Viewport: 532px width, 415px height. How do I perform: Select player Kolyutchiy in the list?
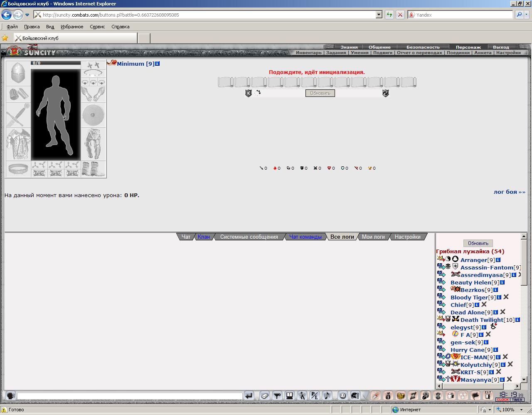(x=476, y=365)
